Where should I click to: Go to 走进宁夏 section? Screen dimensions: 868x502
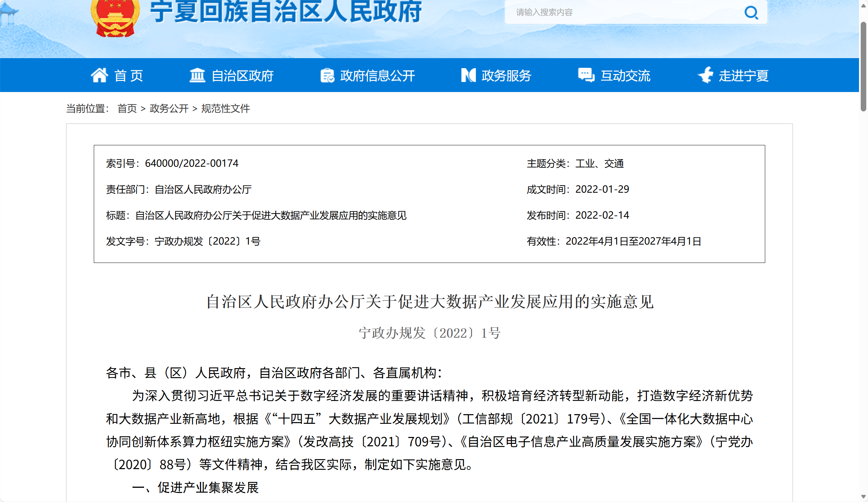743,75
